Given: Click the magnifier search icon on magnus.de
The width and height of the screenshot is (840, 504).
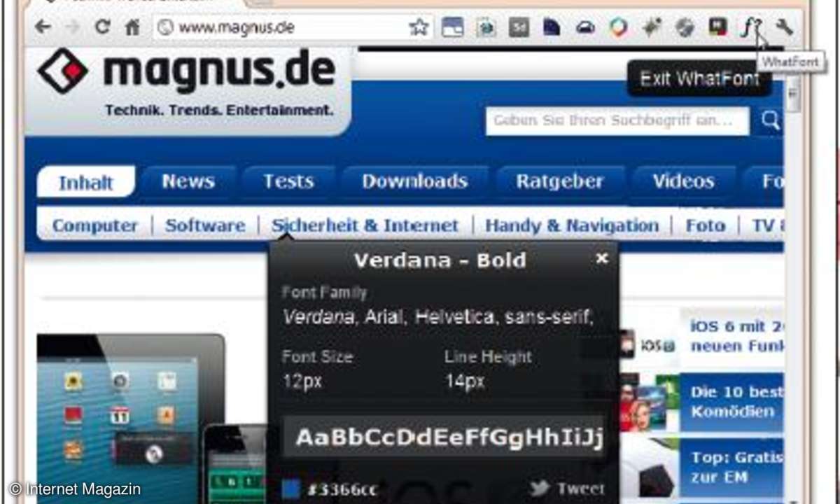Looking at the screenshot, I should pos(770,121).
